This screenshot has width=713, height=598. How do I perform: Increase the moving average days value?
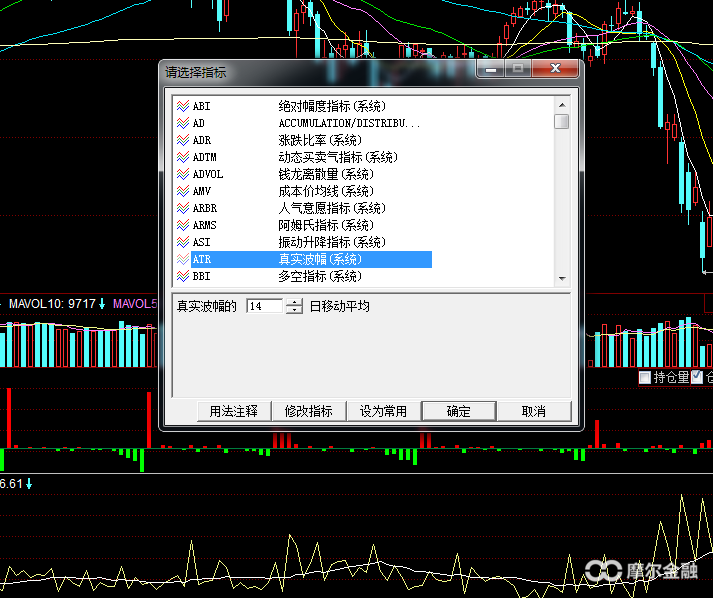pos(294,302)
